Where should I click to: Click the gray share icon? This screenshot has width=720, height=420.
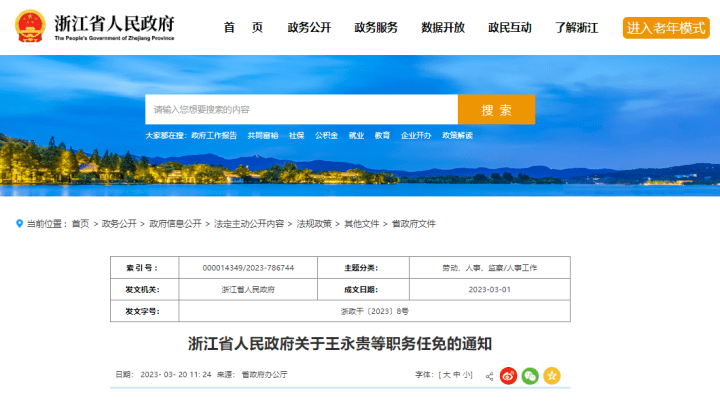coord(489,376)
